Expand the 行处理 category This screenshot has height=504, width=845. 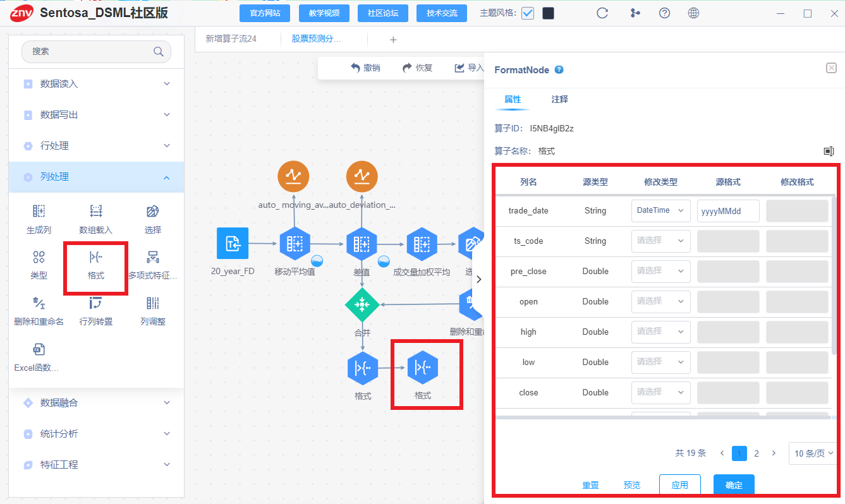click(x=97, y=145)
